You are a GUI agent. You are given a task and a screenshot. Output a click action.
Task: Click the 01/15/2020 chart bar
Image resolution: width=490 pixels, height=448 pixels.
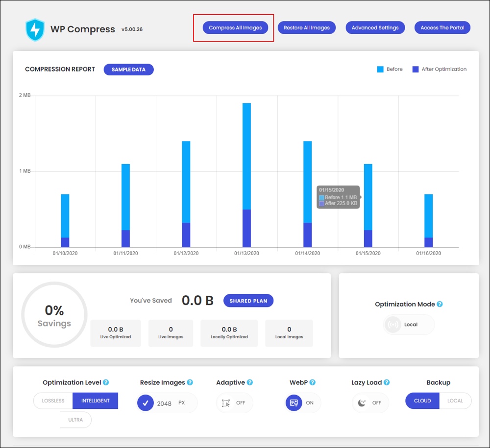368,206
